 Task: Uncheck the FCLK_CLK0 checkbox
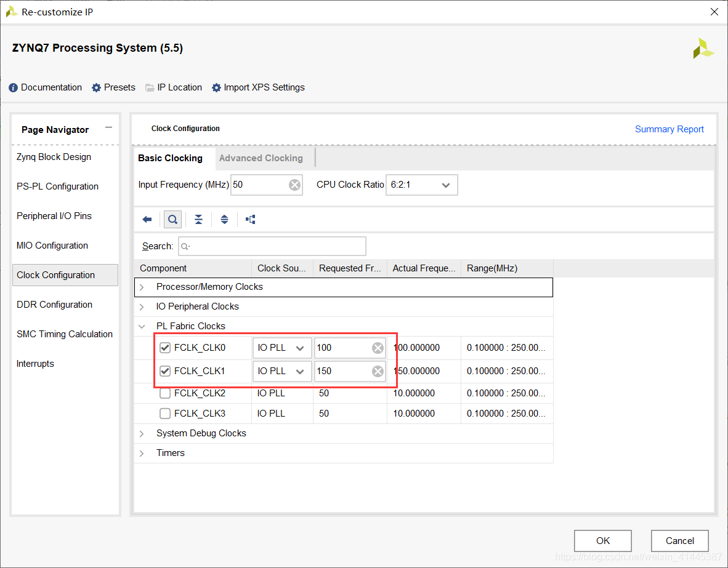(x=165, y=348)
